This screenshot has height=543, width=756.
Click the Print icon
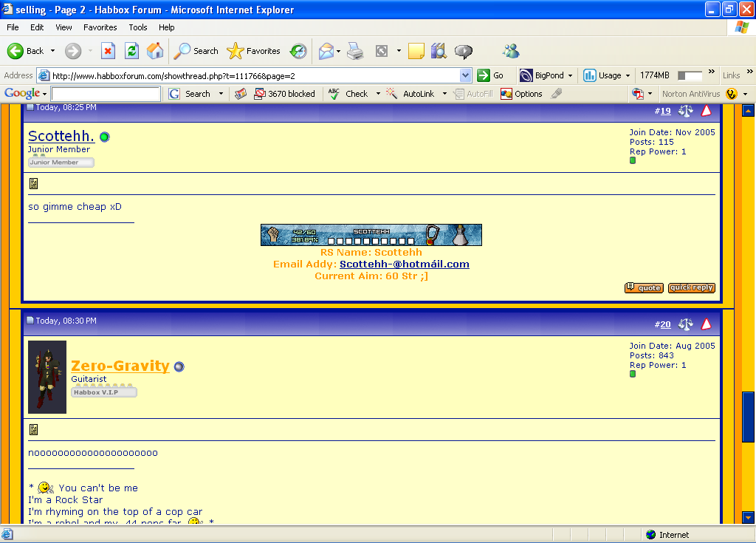[x=355, y=51]
